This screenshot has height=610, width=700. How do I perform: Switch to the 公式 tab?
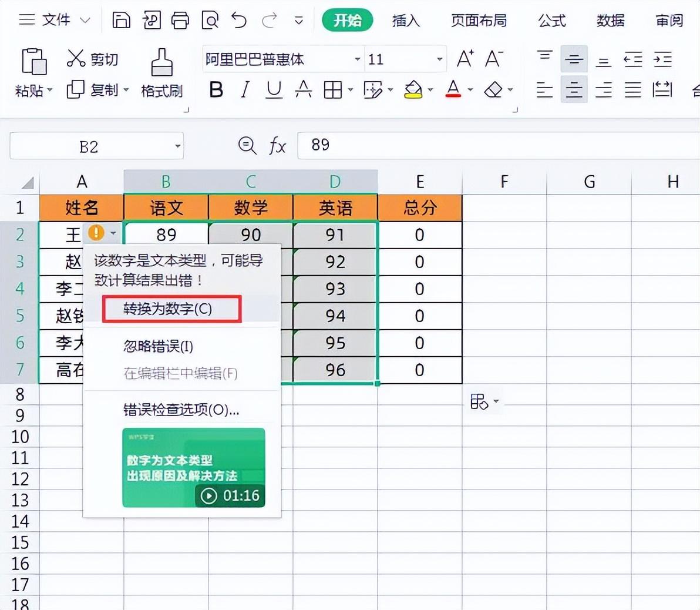(552, 21)
